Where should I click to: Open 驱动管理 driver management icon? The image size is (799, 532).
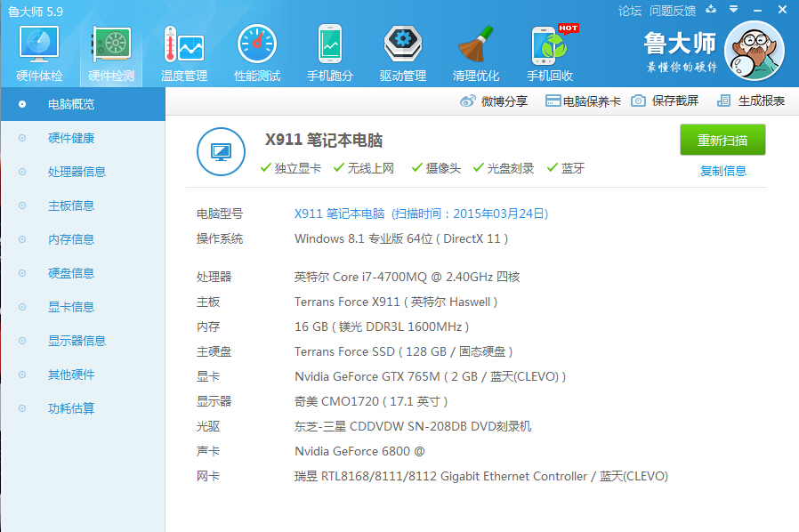pyautogui.click(x=402, y=53)
